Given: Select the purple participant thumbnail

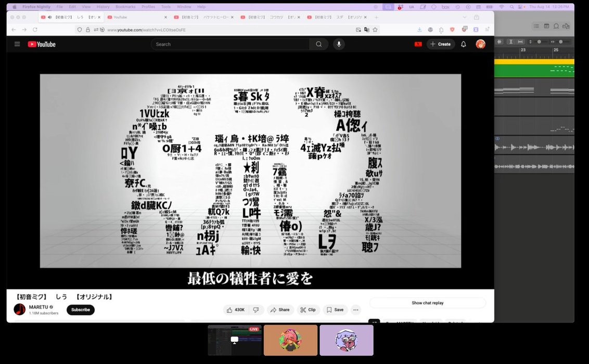Looking at the screenshot, I should point(347,340).
